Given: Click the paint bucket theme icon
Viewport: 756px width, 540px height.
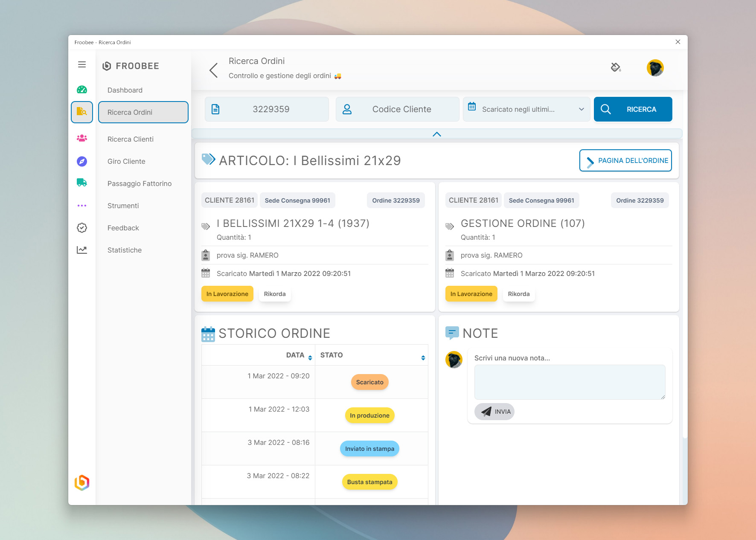Looking at the screenshot, I should (x=615, y=67).
